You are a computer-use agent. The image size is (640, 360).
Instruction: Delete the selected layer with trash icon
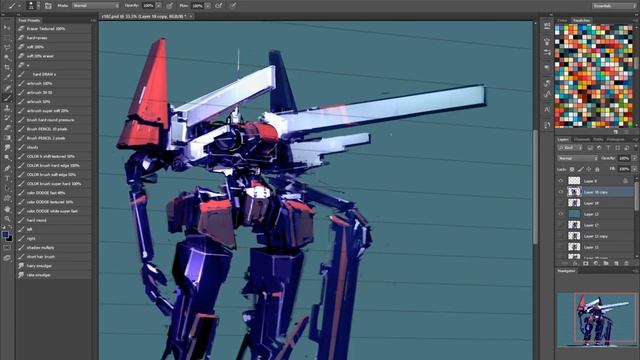point(627,264)
